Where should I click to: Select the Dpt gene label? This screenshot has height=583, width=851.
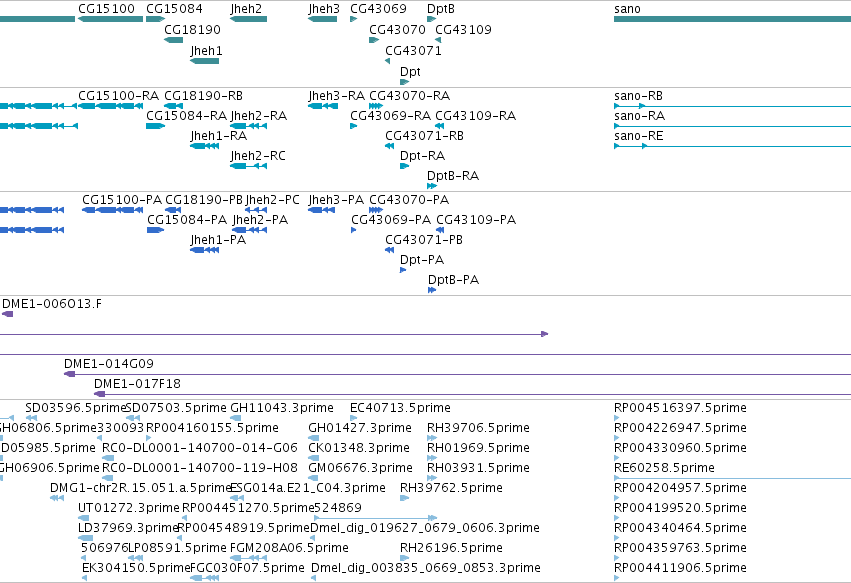pos(410,72)
